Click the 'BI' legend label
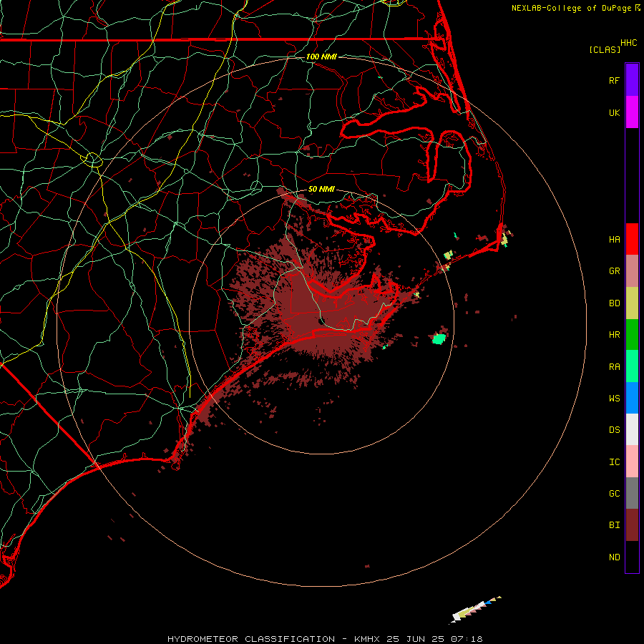This screenshot has height=644, width=644. tap(614, 525)
